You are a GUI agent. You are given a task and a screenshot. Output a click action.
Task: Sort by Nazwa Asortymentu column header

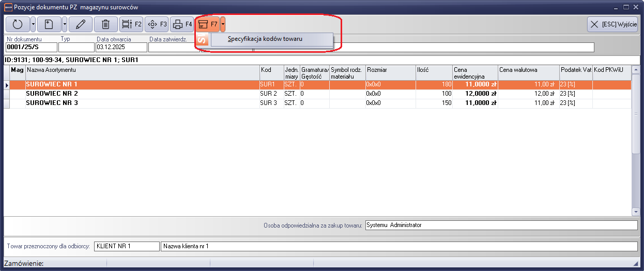point(142,70)
